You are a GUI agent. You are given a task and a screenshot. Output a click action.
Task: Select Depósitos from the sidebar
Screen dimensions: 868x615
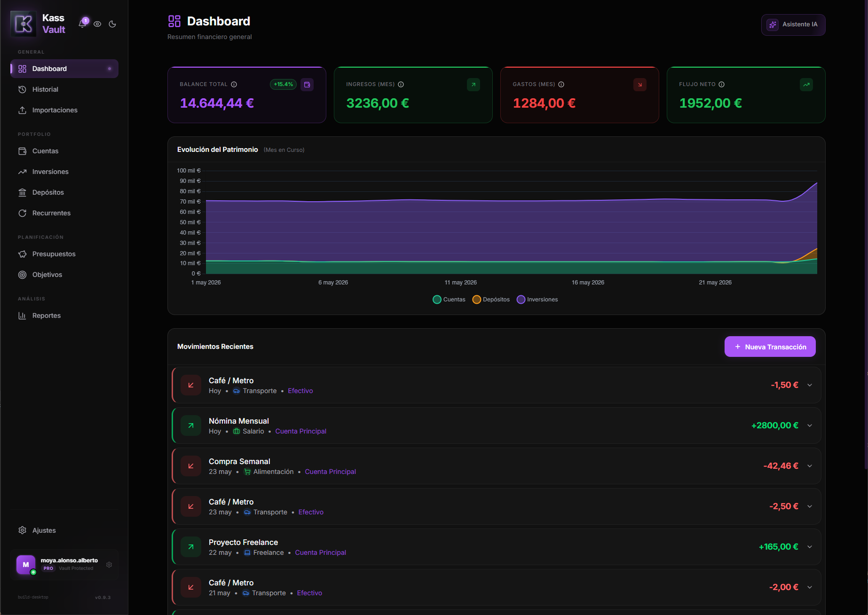click(x=64, y=192)
